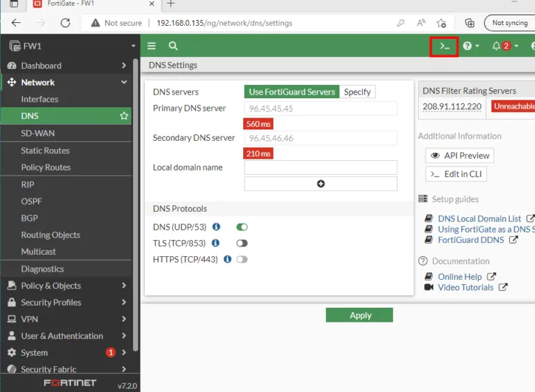
Task: Open the Video Tutorials link
Action: click(465, 288)
